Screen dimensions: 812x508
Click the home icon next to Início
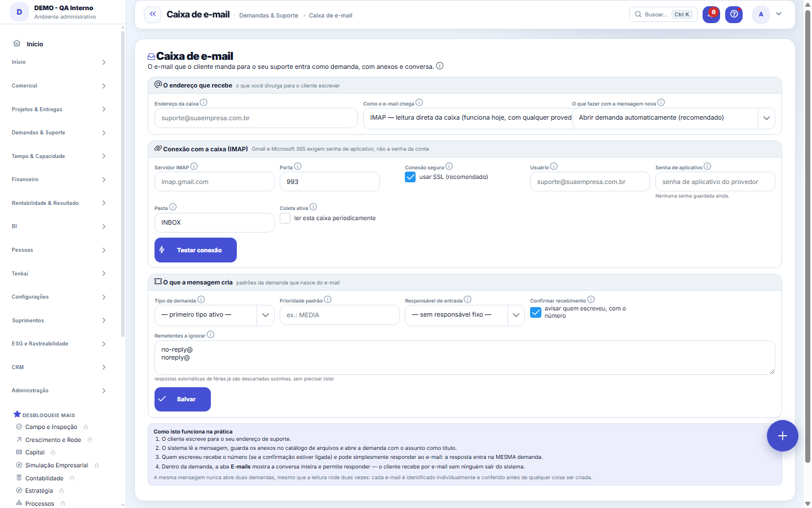pos(17,43)
